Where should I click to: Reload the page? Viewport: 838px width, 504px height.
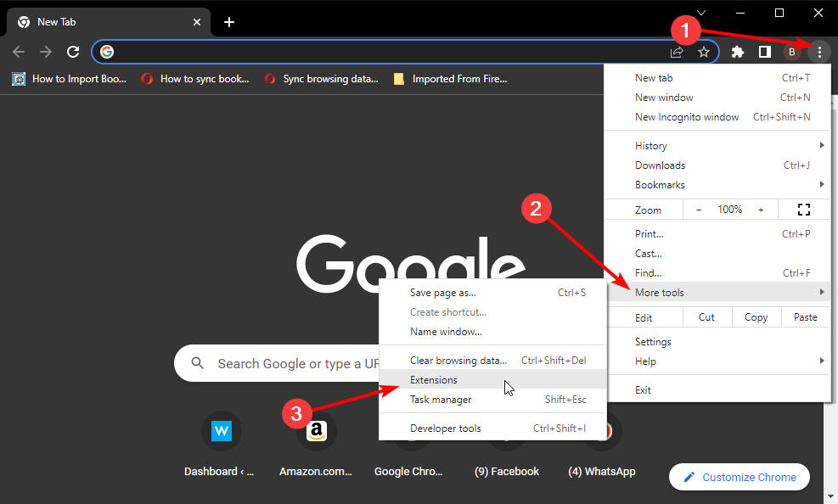73,52
